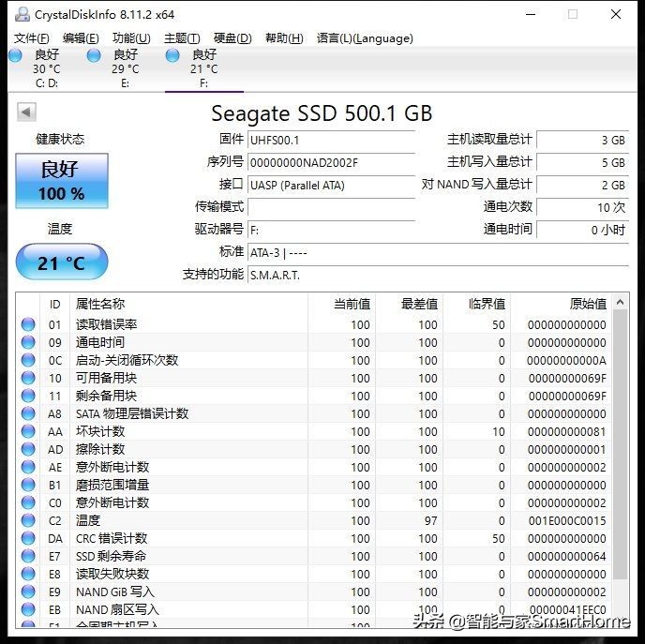Viewport: 645px width, 644px height.
Task: Click blue status dot for ID AA row
Action: (28, 431)
